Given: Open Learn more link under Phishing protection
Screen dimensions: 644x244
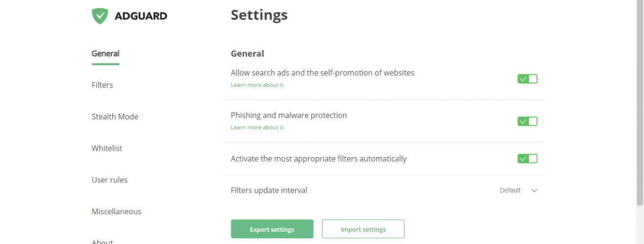Looking at the screenshot, I should [x=257, y=127].
